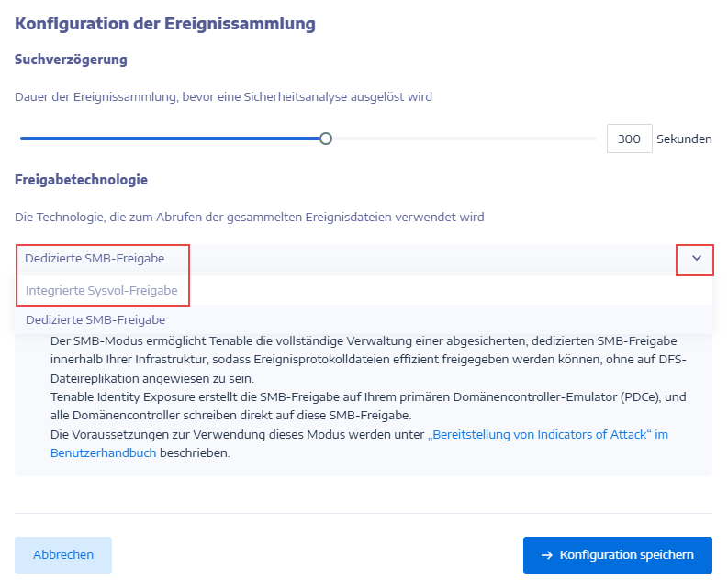Click the 'Die Technologie, die zum Abrufen' description
728x580 pixels.
(249, 217)
